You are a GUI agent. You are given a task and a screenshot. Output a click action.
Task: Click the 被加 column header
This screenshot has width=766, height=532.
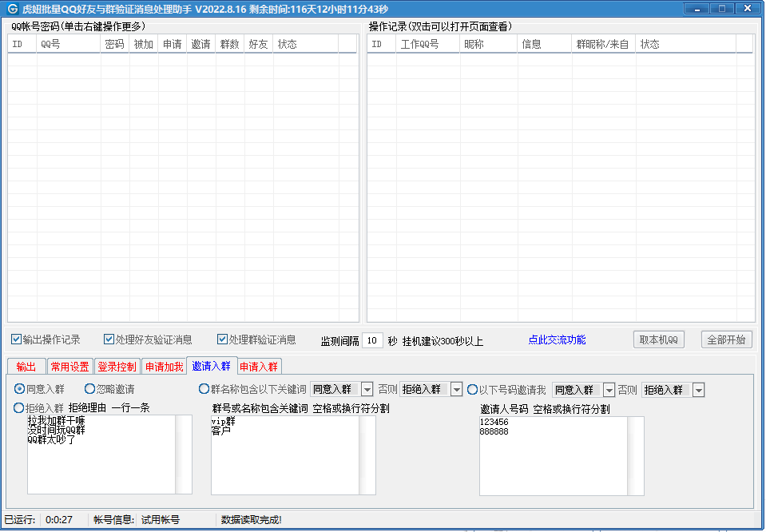click(144, 44)
